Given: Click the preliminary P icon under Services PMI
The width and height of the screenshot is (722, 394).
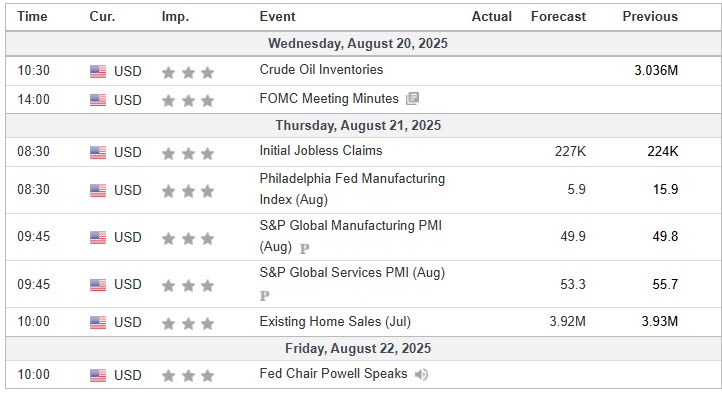Looking at the screenshot, I should [264, 296].
